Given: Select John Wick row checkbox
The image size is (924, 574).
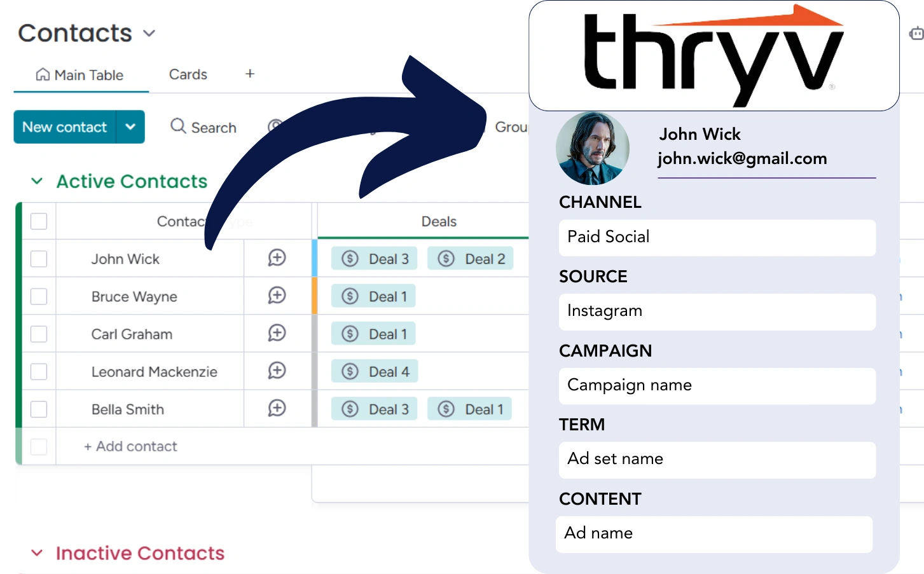Looking at the screenshot, I should tap(39, 259).
